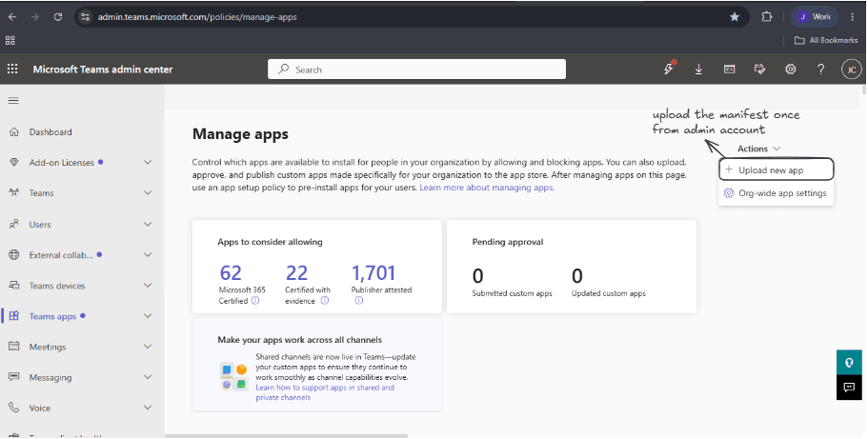Screen dimensions: 868x439
Task: Open the browser apps grid shortcut
Action: [10, 40]
